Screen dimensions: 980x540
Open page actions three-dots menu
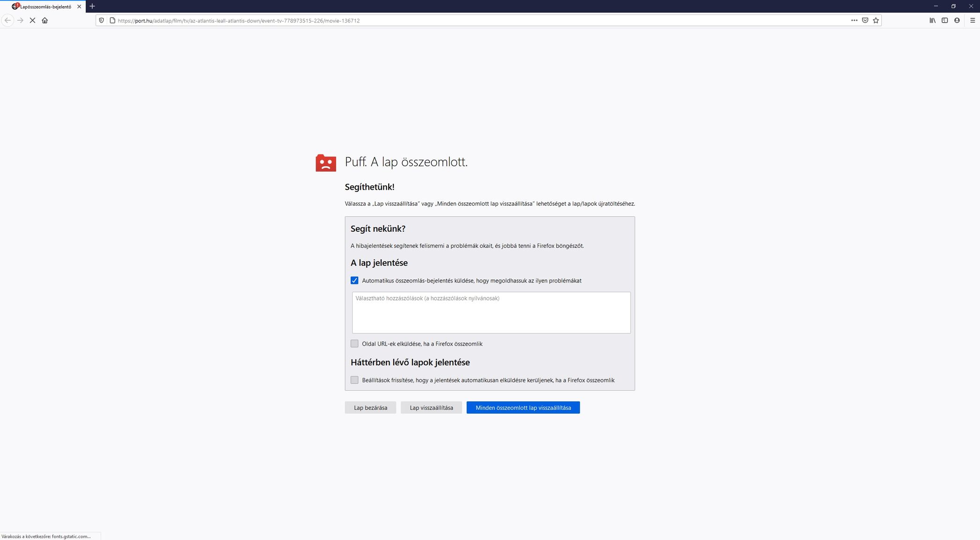[854, 20]
